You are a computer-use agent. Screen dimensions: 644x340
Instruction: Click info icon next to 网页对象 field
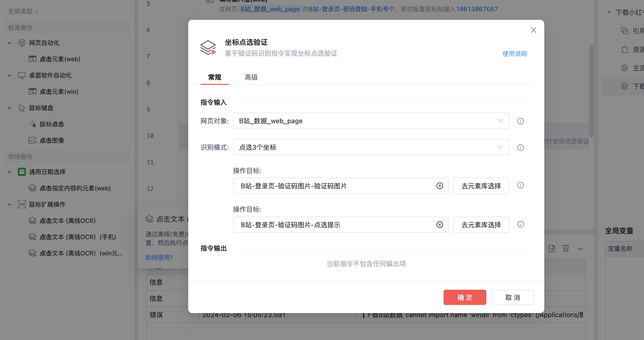520,121
